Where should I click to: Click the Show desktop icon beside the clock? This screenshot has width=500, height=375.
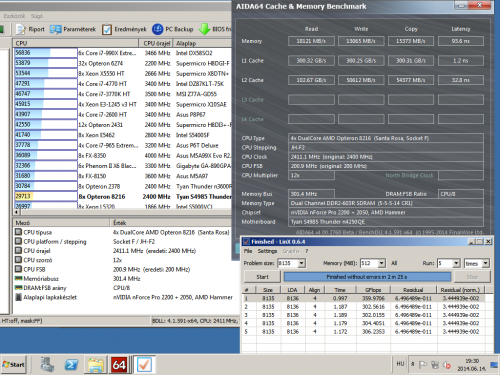pyautogui.click(x=494, y=365)
